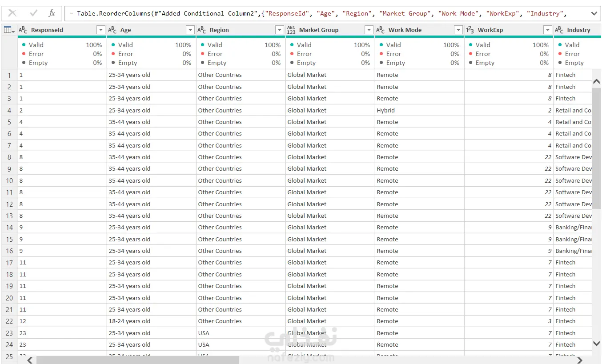Click the Software Dev Industry cell in row 8
Viewport: 602px width, 364px height.
pyautogui.click(x=573, y=157)
